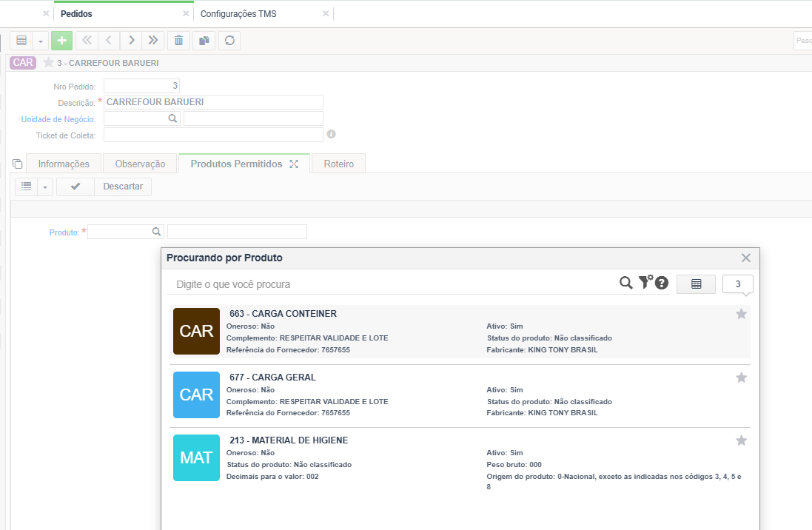The image size is (812, 530).
Task: Click the Produto description field
Action: click(x=237, y=232)
